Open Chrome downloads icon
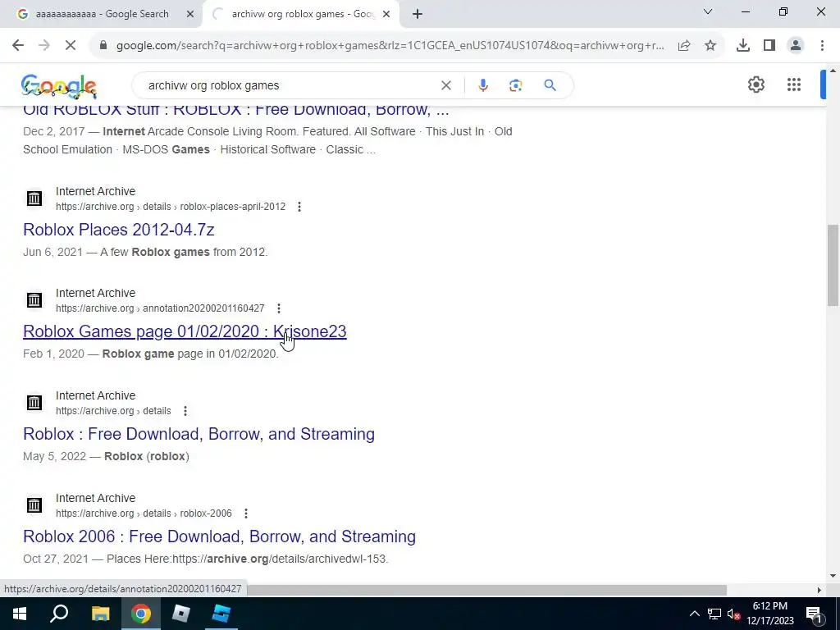 (743, 46)
